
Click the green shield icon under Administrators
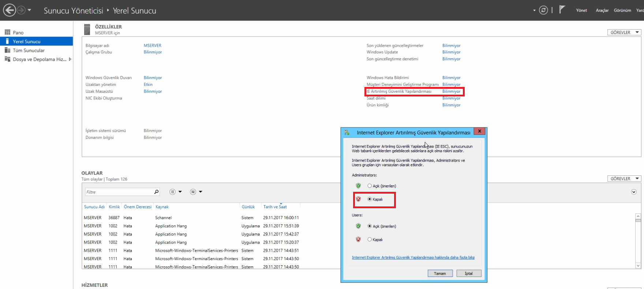click(x=358, y=186)
